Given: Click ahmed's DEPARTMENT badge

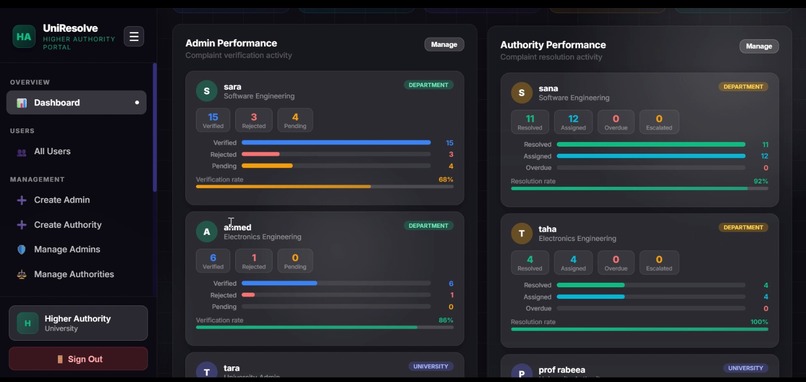Looking at the screenshot, I should coord(429,226).
